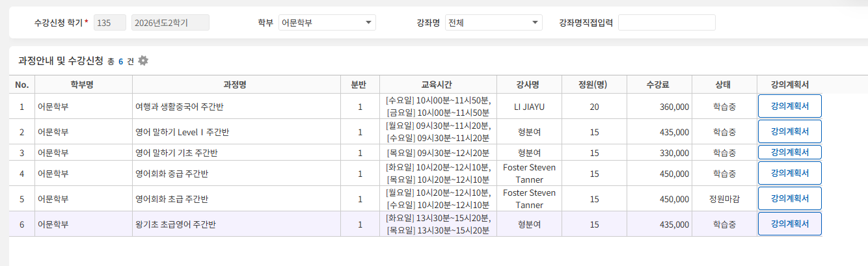The image size is (868, 266).
Task: Open 강의계획서 for 영어회화 중급 주간반
Action: click(x=789, y=173)
